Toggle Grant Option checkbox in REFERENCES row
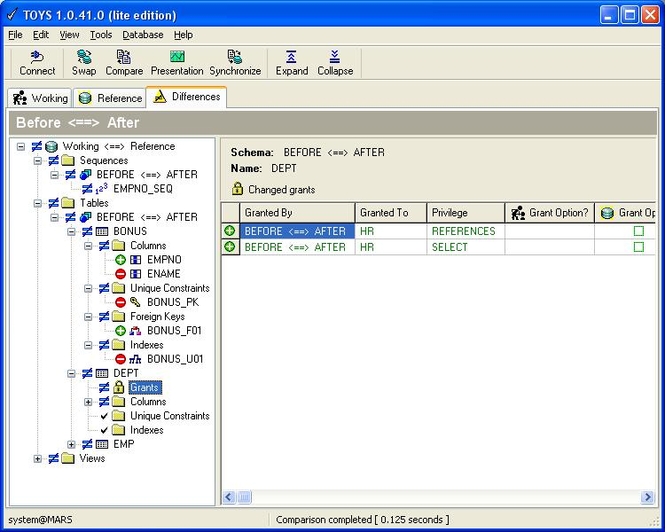 [x=638, y=231]
